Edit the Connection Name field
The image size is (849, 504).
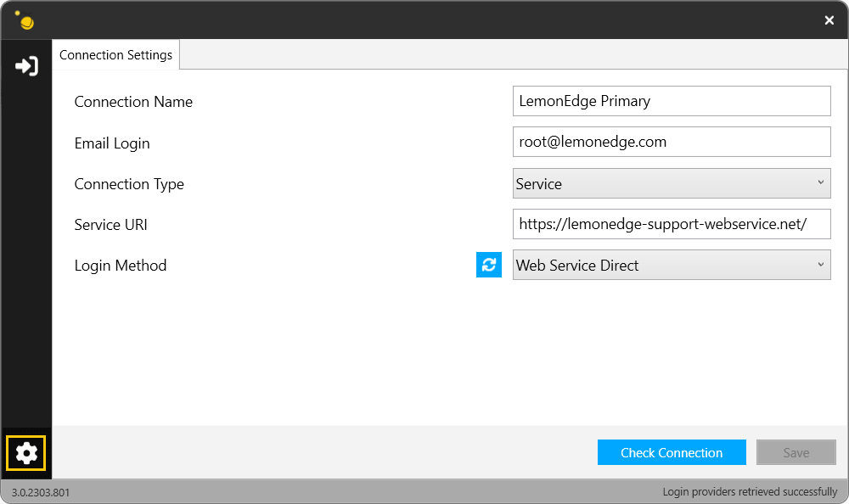click(672, 101)
